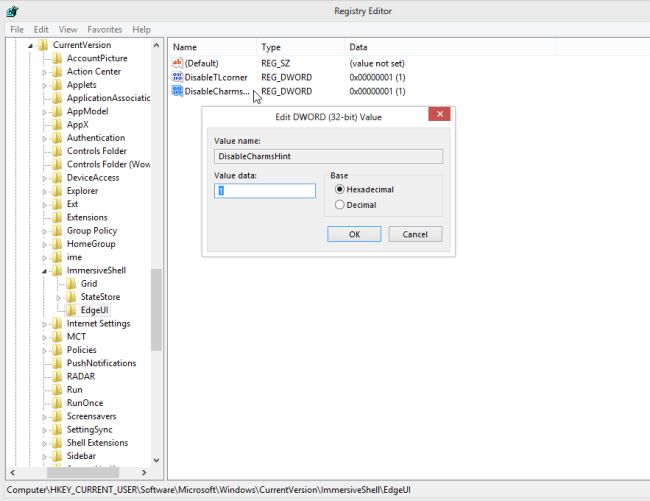Click the Applets folder icon
Viewport: 650px width, 501px height.
57,85
